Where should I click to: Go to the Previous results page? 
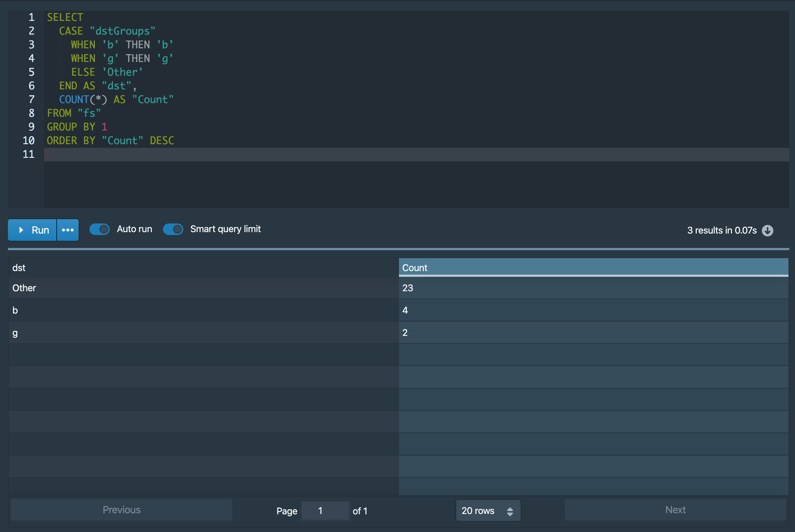122,510
